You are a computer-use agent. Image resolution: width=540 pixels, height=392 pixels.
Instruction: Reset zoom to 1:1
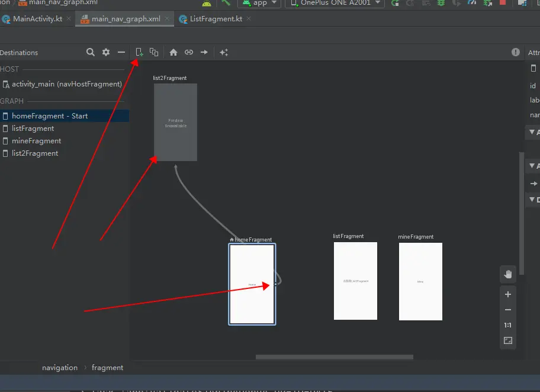tap(507, 325)
